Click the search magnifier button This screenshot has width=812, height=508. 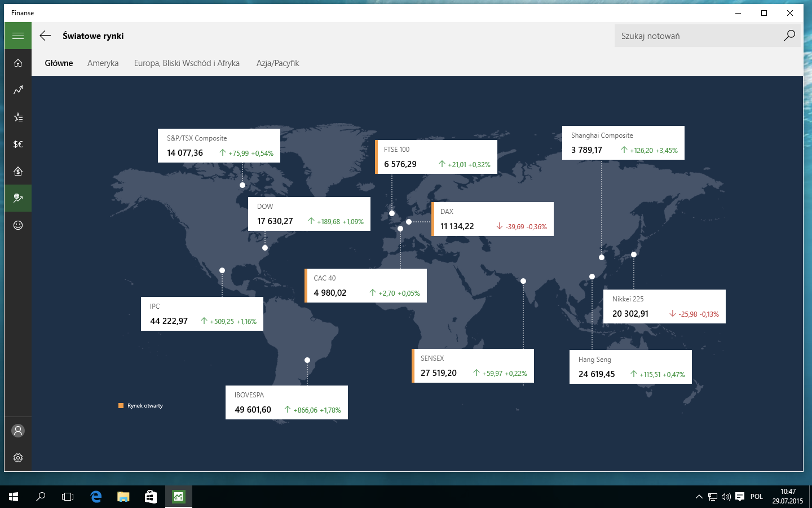tap(789, 36)
